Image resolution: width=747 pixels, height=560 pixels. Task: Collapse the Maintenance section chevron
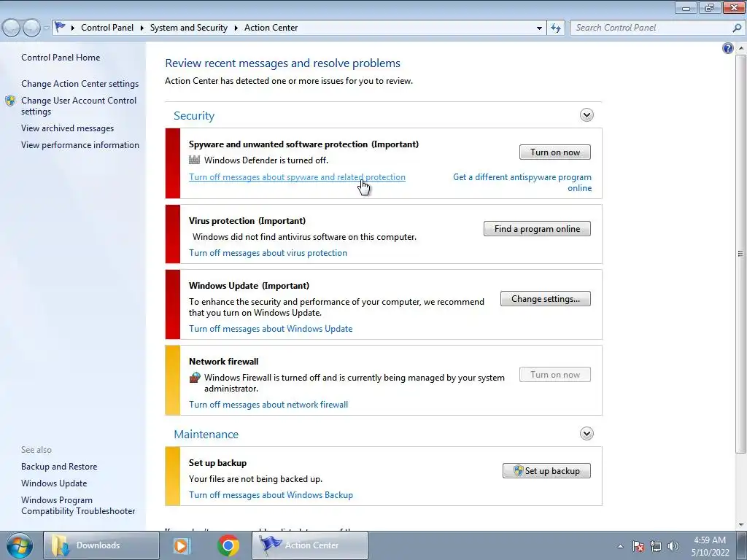pos(587,433)
